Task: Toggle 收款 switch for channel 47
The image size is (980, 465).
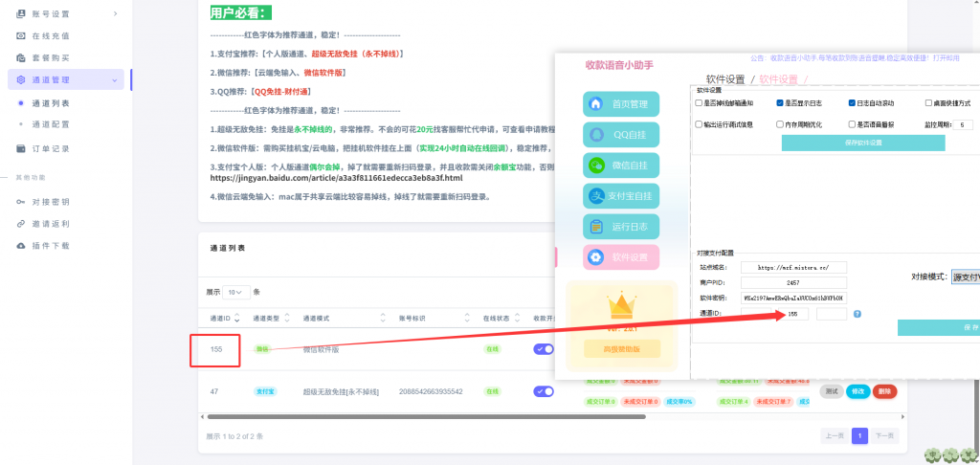Action: pos(544,391)
